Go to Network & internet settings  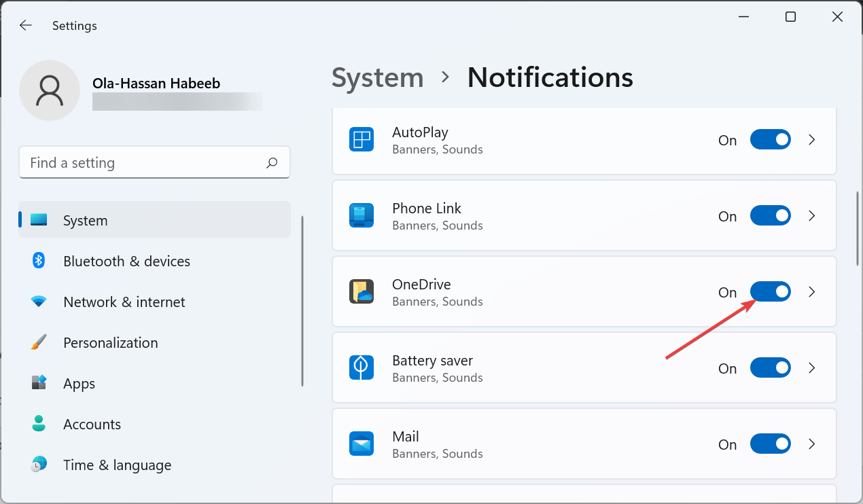154,302
